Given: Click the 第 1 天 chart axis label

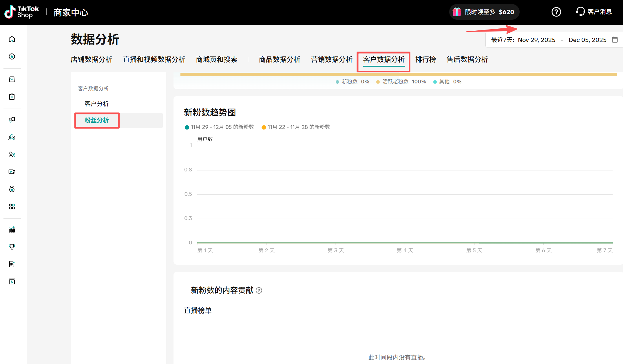Looking at the screenshot, I should 205,250.
